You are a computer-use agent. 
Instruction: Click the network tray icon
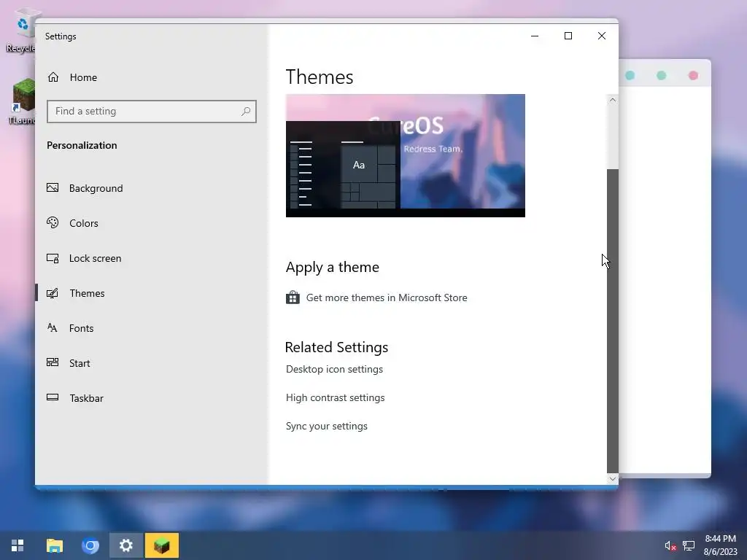point(689,545)
